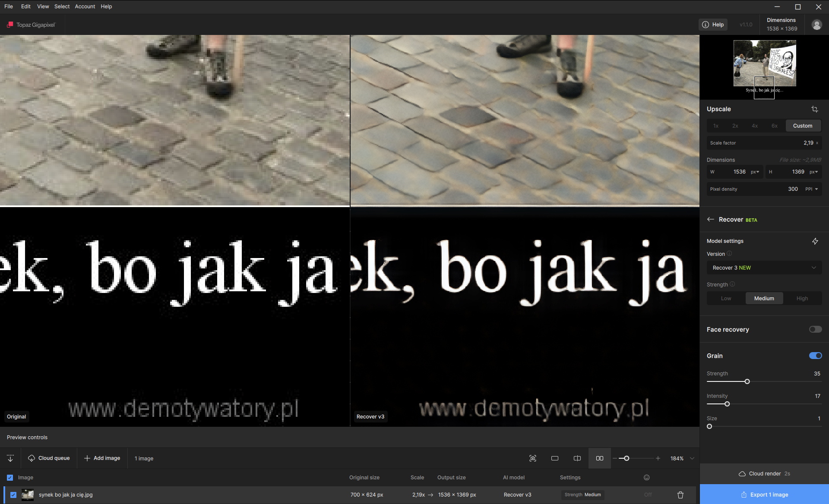
Task: Open the PPI pixel density unit dropdown
Action: point(811,189)
